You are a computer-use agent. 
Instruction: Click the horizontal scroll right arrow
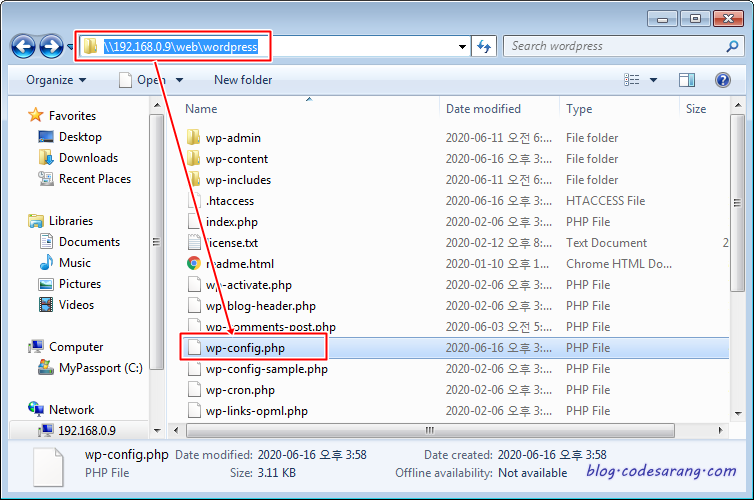coord(720,430)
